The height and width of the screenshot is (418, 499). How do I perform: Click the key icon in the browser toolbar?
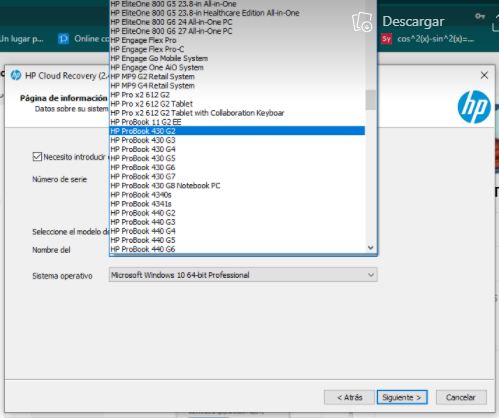480,16
